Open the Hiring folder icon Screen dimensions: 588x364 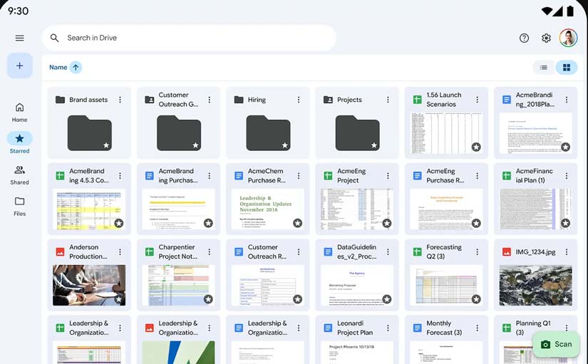coord(239,100)
